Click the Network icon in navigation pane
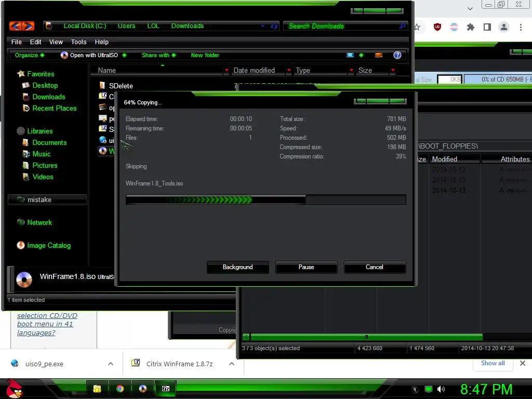The height and width of the screenshot is (399, 532). pos(21,222)
